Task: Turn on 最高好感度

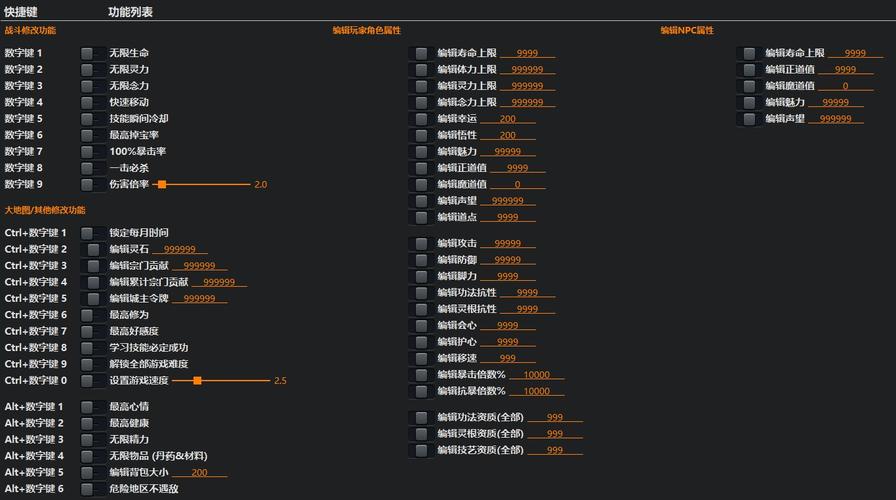Action: (93, 331)
